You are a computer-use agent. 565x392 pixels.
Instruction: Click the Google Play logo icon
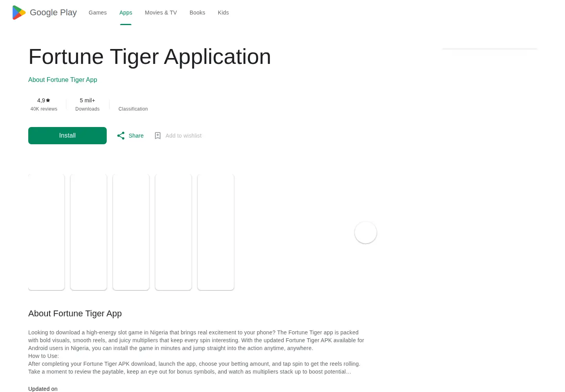coord(19,13)
